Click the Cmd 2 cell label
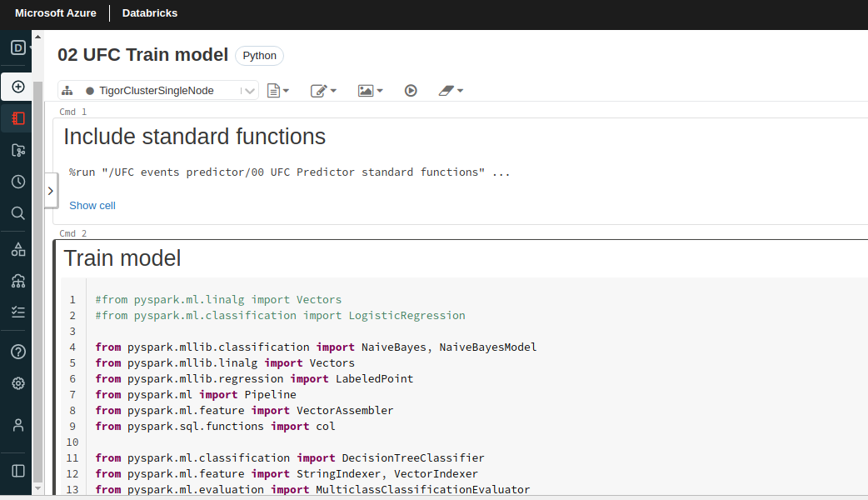This screenshot has height=500, width=868. 73,233
